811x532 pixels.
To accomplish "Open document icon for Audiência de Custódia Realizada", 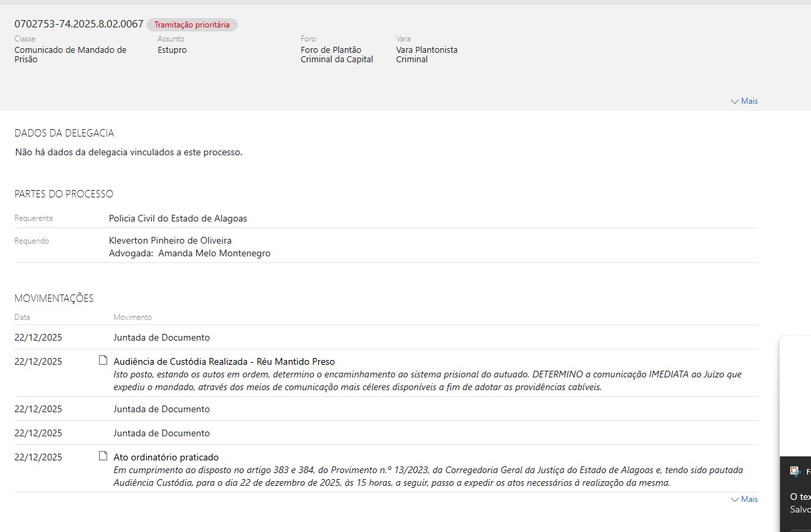I will [x=103, y=361].
